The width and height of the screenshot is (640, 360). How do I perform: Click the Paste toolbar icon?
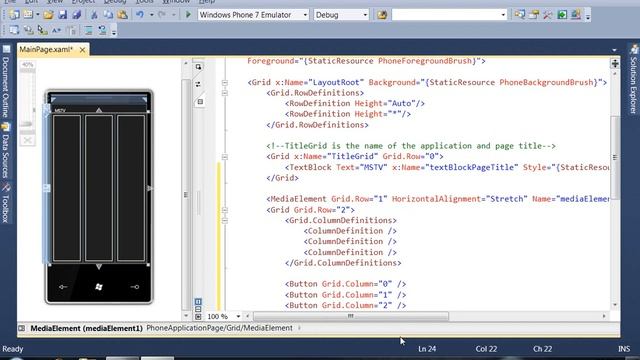[122, 15]
